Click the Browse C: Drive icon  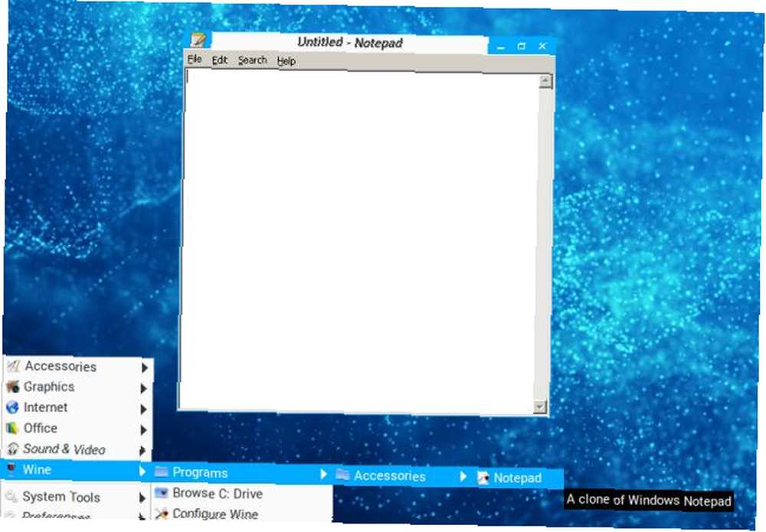[161, 492]
